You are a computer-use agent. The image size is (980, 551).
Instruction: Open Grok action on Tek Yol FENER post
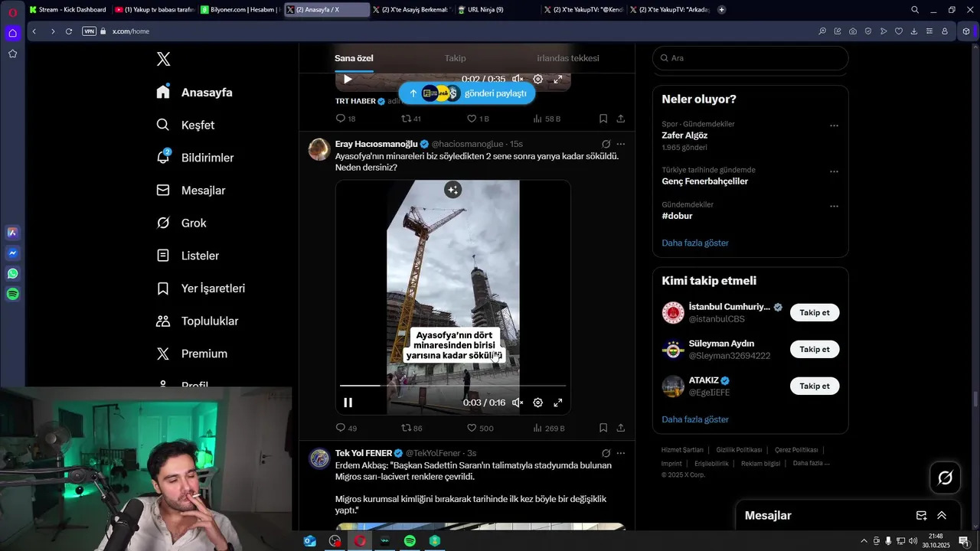[x=606, y=453]
